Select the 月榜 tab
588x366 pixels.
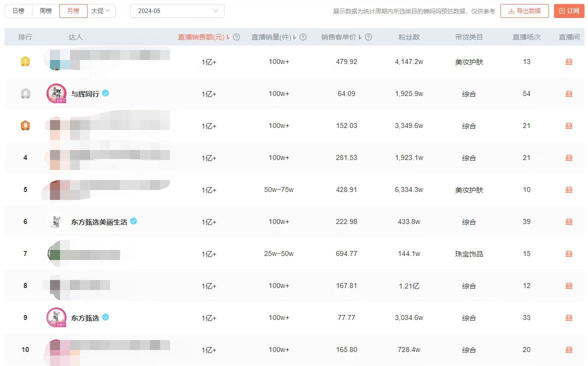[x=73, y=11]
